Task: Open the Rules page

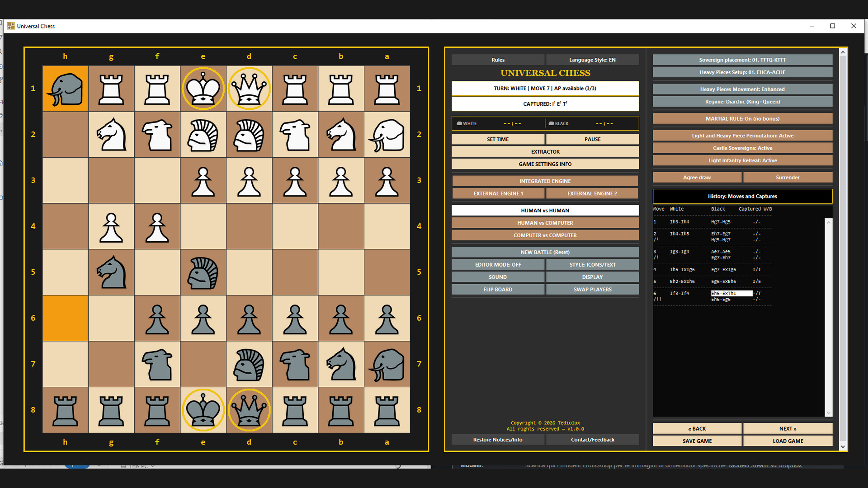Action: point(498,60)
